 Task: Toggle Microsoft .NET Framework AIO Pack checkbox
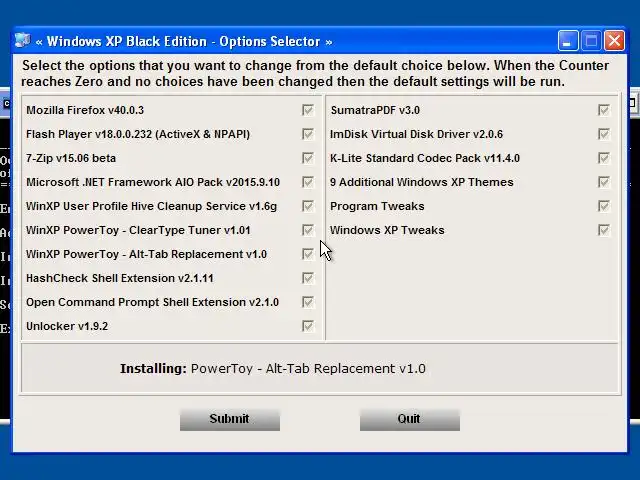pos(308,182)
